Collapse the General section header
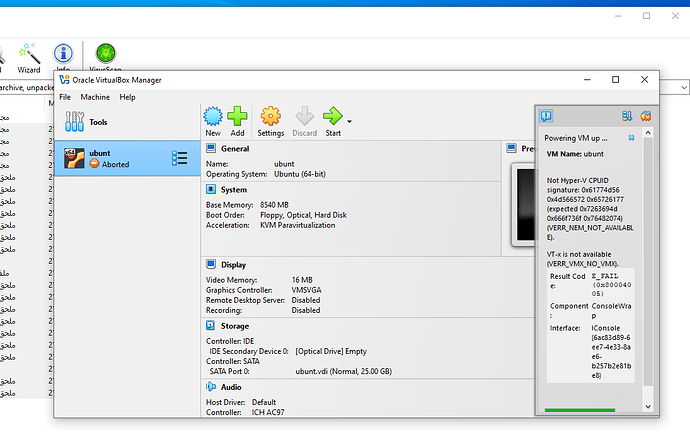The height and width of the screenshot is (438, 690). [235, 149]
